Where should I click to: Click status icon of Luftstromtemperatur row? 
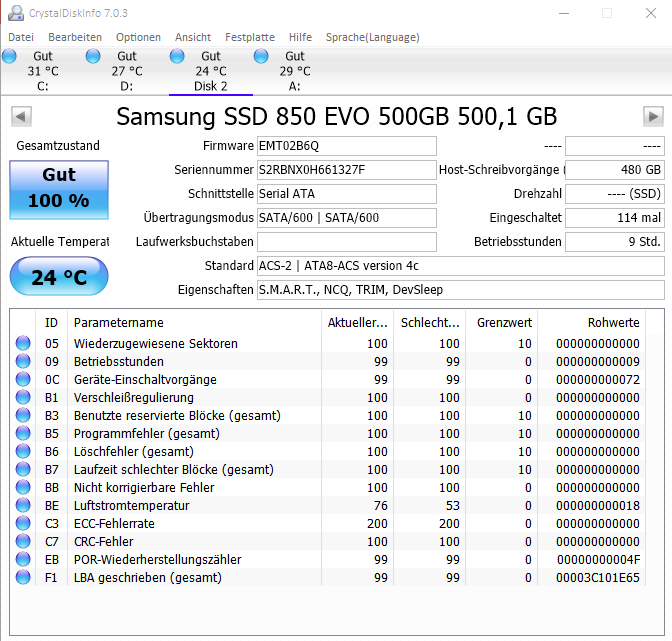[23, 505]
